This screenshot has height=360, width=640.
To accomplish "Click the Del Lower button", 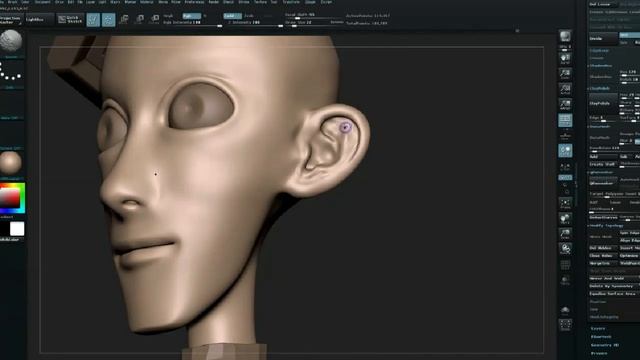I will point(603,4).
